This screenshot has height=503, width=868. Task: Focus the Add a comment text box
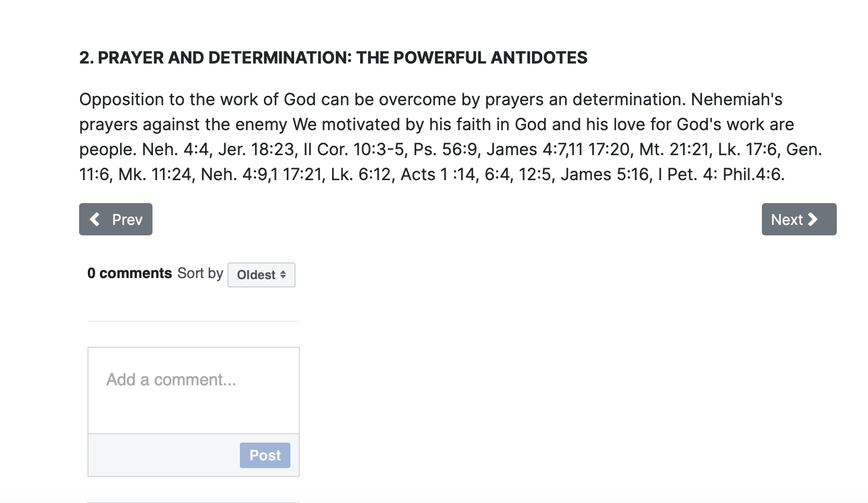[x=194, y=391]
